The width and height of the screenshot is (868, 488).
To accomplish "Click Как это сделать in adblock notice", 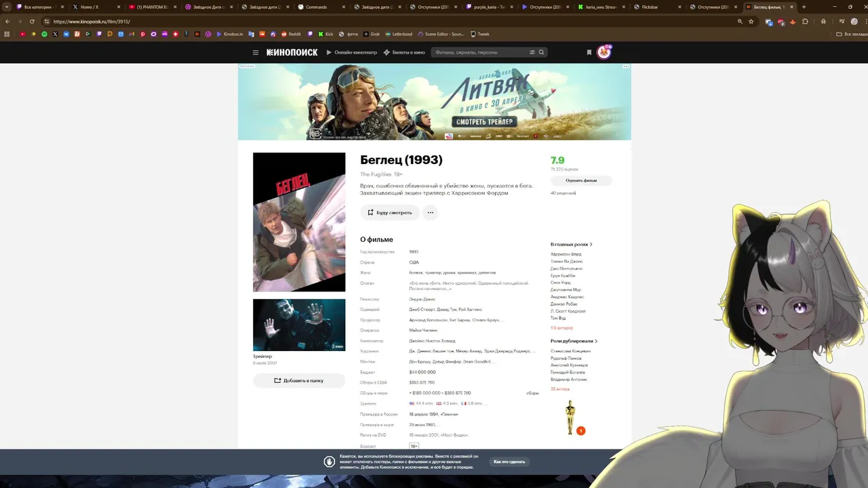I will tap(509, 462).
